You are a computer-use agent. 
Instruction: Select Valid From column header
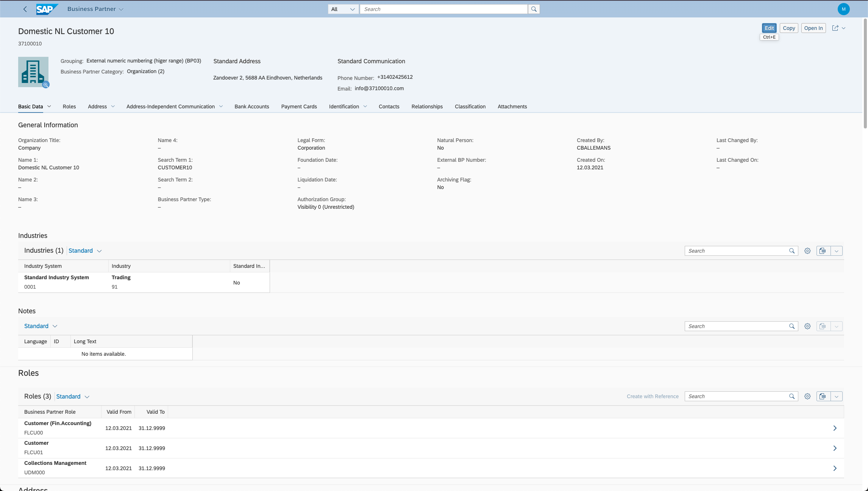(x=119, y=412)
